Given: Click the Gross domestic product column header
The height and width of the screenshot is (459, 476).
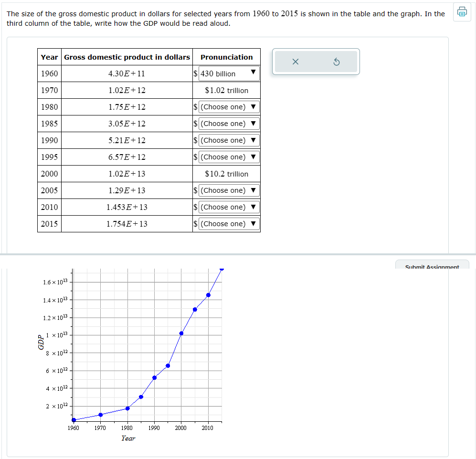Looking at the screenshot, I should click(x=127, y=57).
